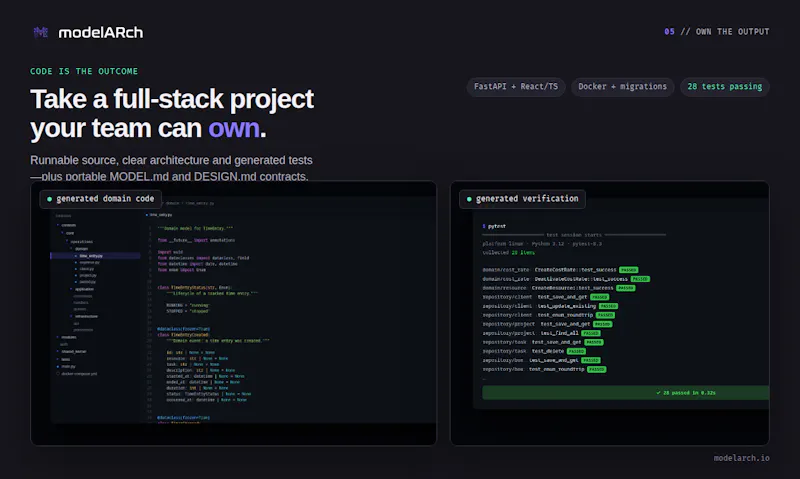Collapse the 'core' folder in file tree

[68, 233]
